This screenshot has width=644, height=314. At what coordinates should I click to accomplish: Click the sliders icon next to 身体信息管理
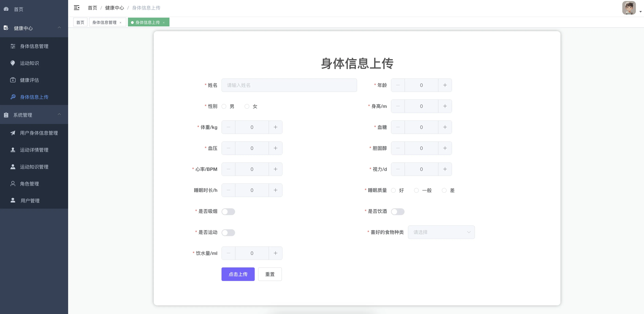click(13, 46)
